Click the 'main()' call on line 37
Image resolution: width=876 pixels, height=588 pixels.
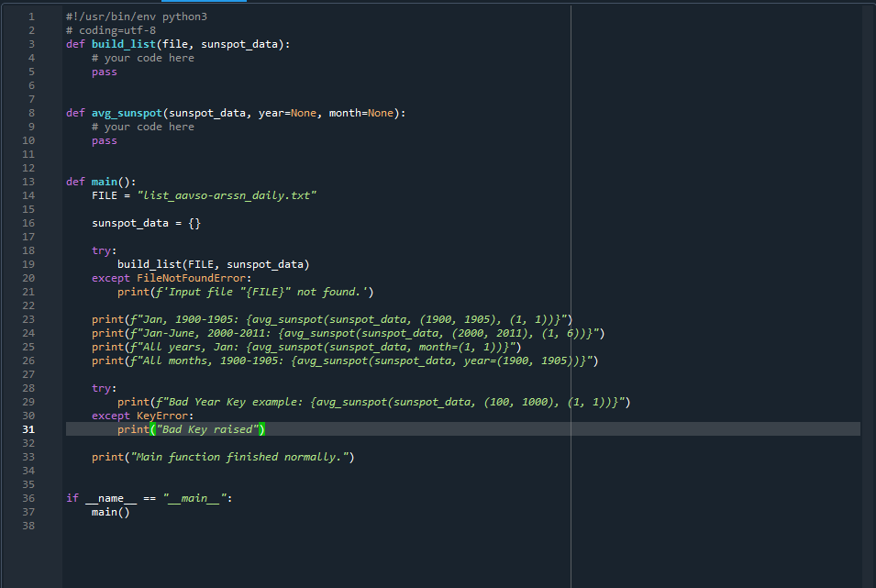coord(111,512)
